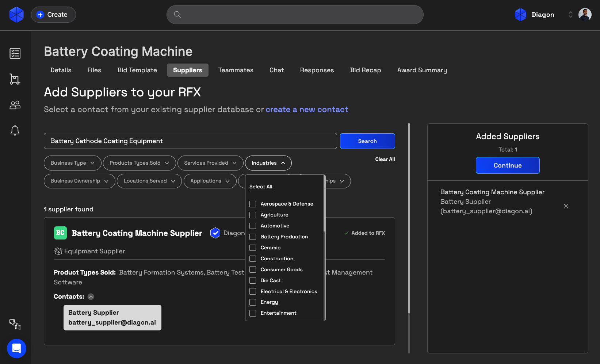Open the people contacts sidebar icon
The image size is (600, 364).
[15, 105]
